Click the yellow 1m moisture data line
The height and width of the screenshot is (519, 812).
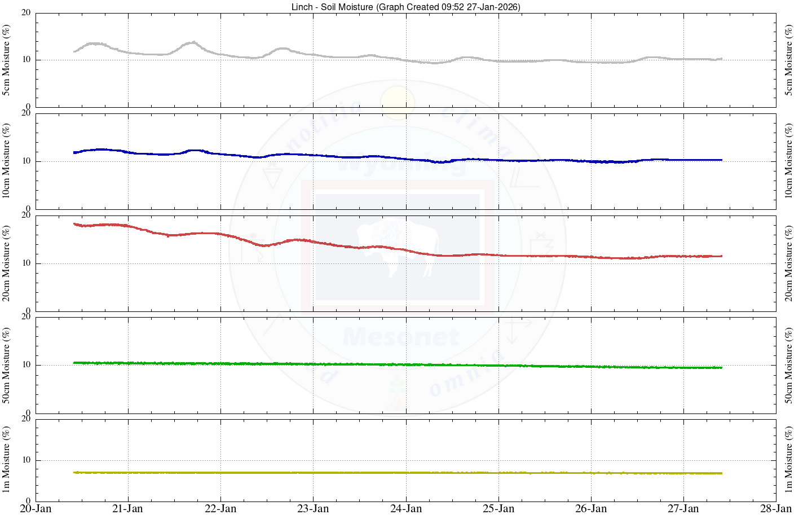395,472
